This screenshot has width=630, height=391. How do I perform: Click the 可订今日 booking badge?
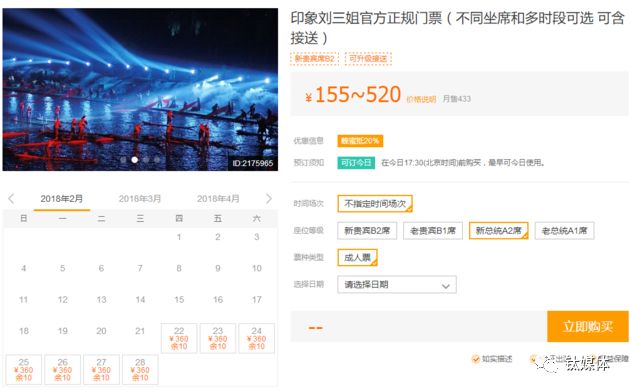[x=356, y=163]
